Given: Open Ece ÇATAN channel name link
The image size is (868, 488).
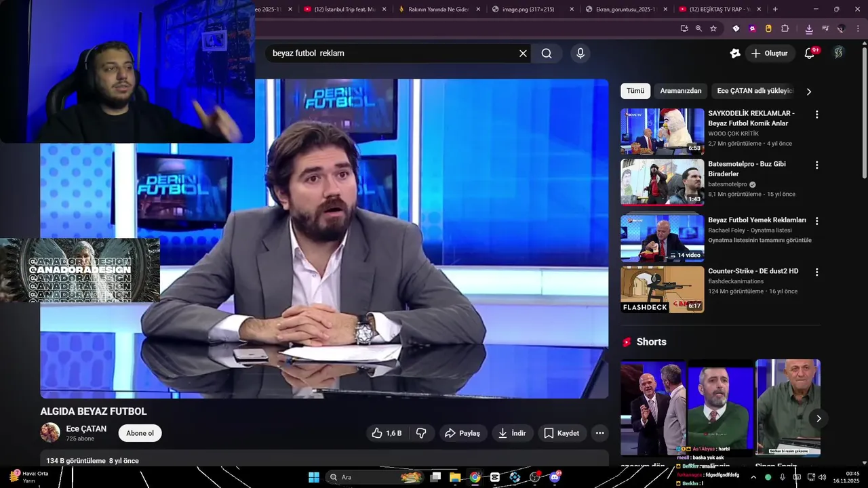Looking at the screenshot, I should [86, 428].
